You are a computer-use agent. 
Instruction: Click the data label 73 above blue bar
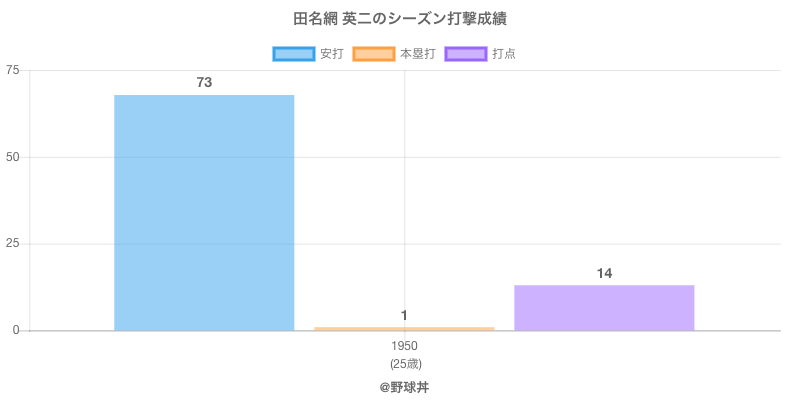pyautogui.click(x=204, y=83)
